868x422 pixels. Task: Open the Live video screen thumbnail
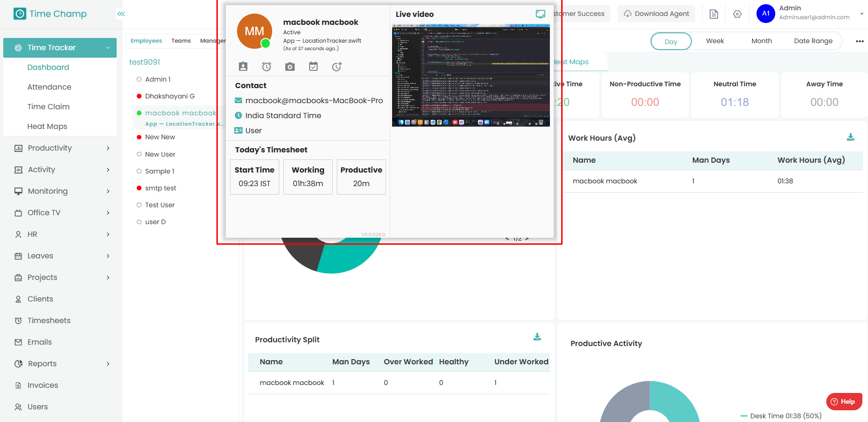click(471, 75)
